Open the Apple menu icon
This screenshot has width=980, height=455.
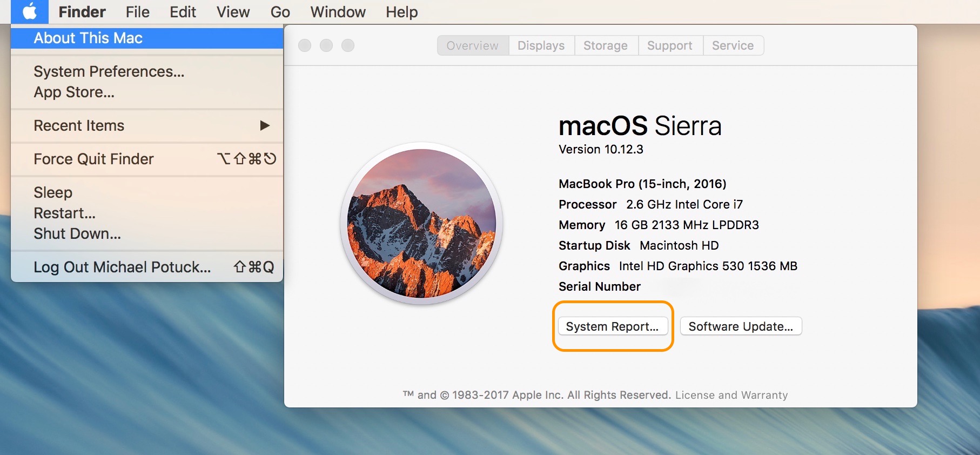[x=30, y=11]
